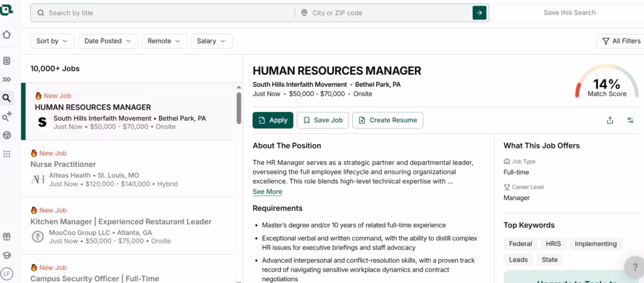The image size is (644, 283).
Task: Apply to the Human Resources Manager job
Action: 273,120
